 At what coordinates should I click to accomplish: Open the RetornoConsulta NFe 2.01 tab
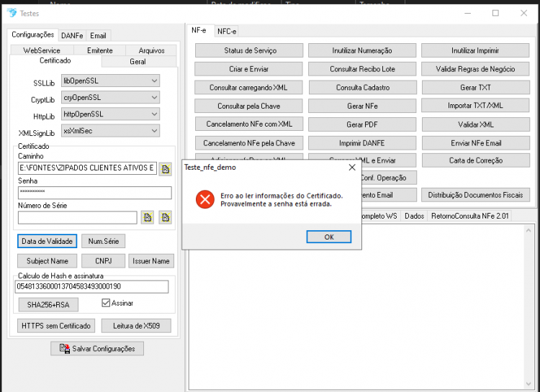tap(469, 216)
